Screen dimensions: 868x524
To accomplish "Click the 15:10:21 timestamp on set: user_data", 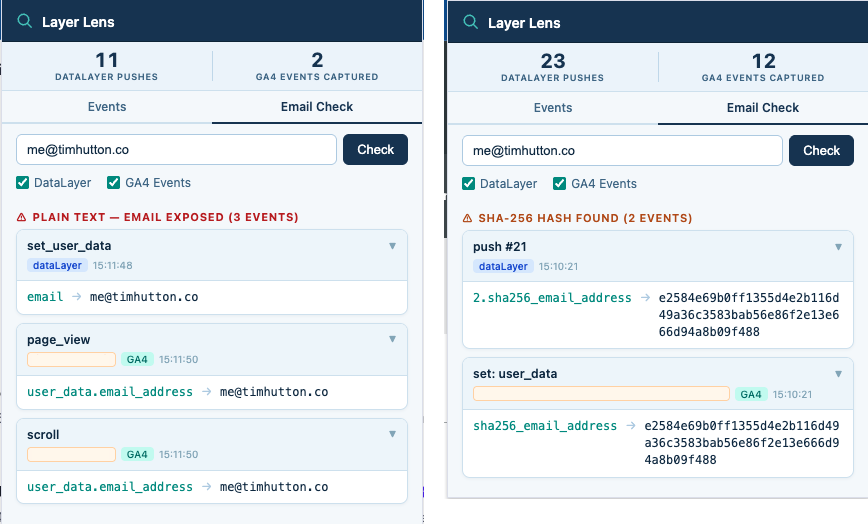I will [792, 395].
